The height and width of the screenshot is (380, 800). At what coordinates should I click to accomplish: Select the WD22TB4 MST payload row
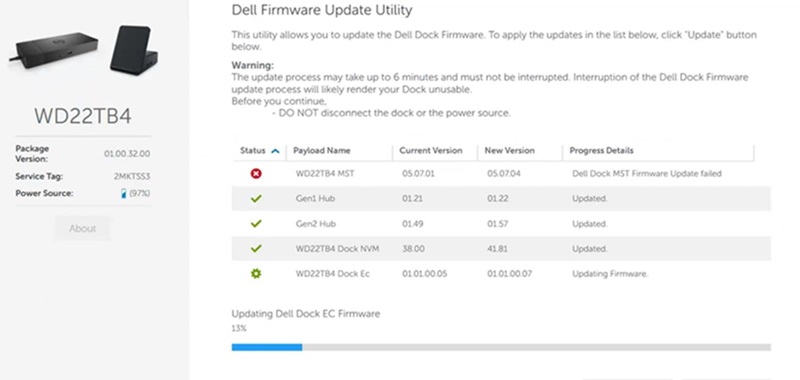click(501, 174)
